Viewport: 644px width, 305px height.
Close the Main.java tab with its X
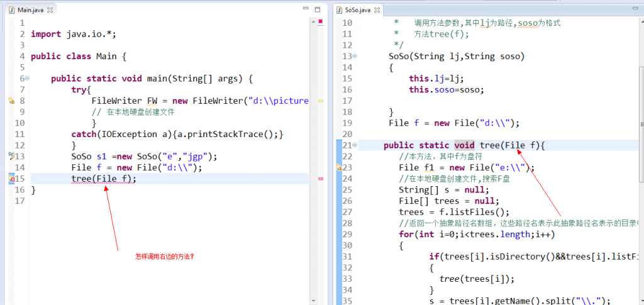tap(50, 9)
